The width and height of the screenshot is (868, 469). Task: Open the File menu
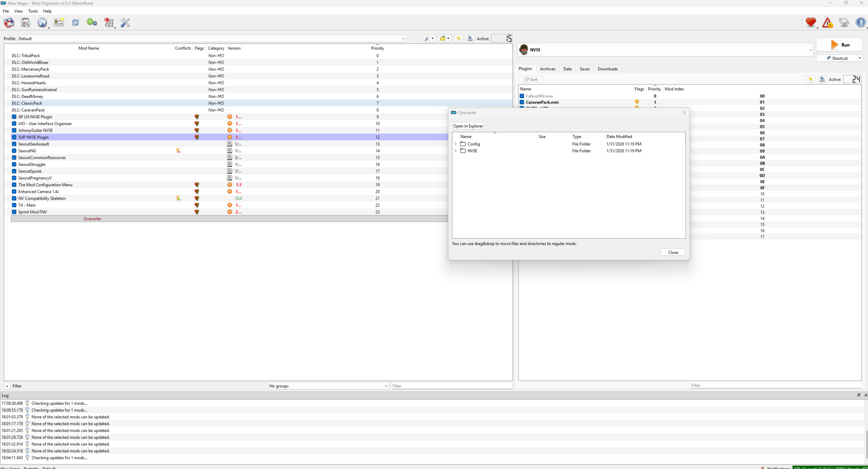[x=6, y=11]
